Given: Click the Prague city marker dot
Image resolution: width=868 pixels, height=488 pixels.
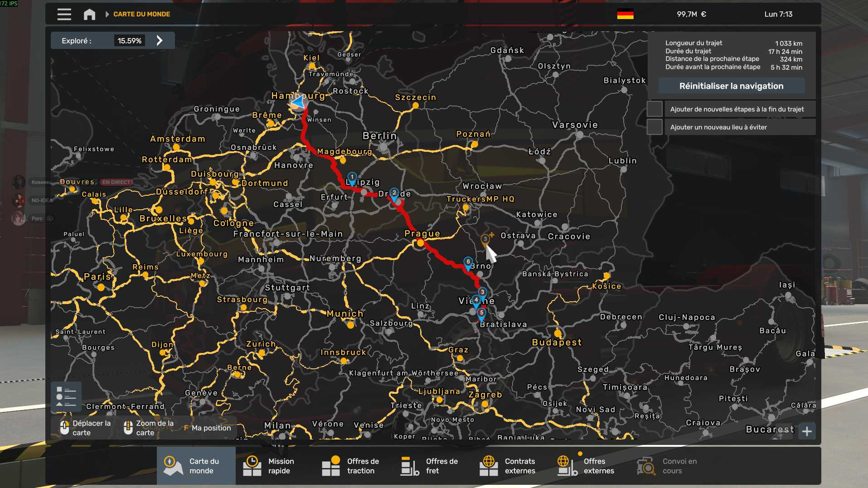Looking at the screenshot, I should pyautogui.click(x=421, y=243).
